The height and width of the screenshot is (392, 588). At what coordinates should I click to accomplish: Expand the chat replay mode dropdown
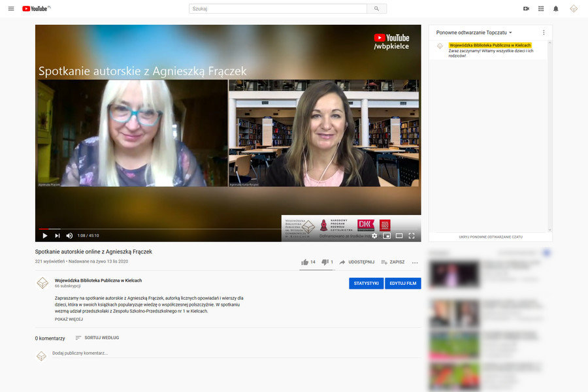coord(474,32)
